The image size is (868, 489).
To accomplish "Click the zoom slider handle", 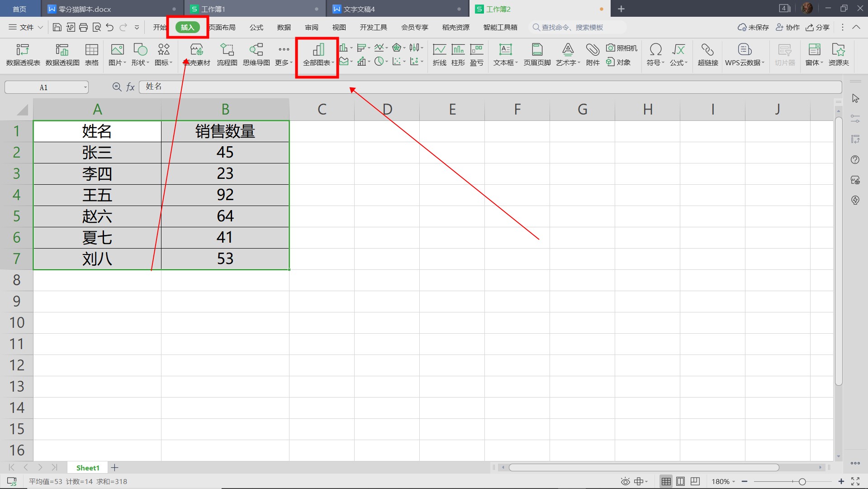I will tap(802, 482).
